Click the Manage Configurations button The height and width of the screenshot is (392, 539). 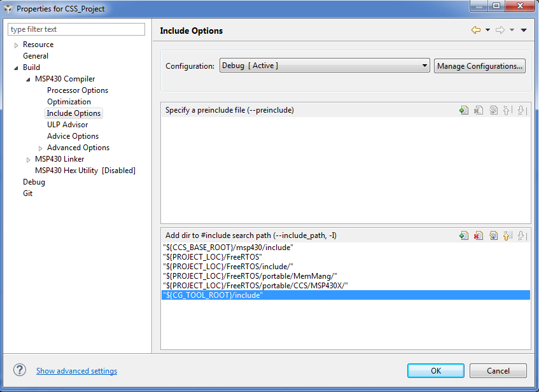480,66
